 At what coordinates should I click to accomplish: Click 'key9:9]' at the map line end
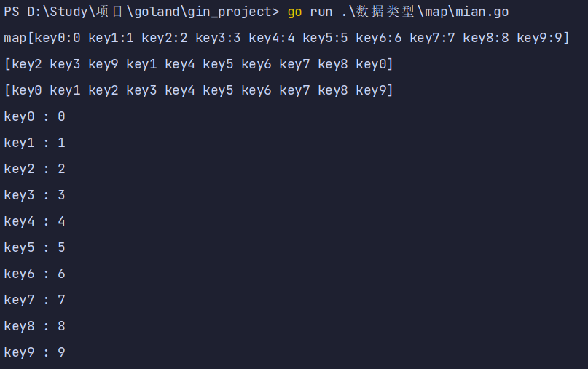[543, 38]
